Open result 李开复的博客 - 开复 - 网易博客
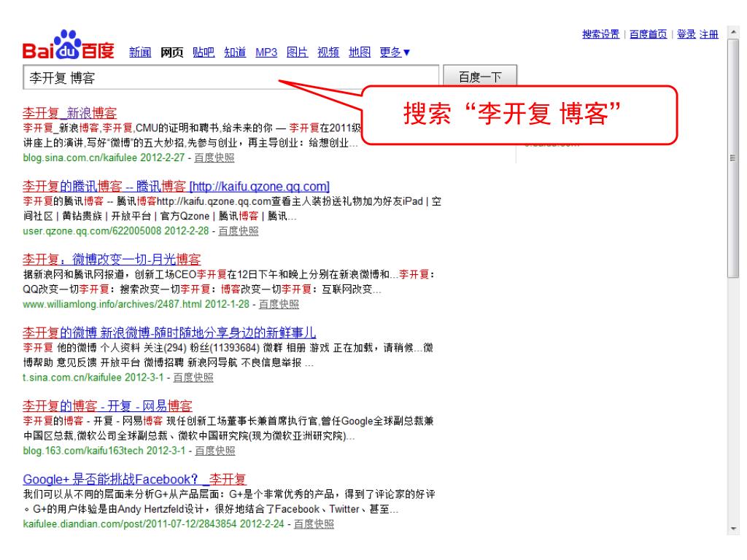 tap(107, 406)
